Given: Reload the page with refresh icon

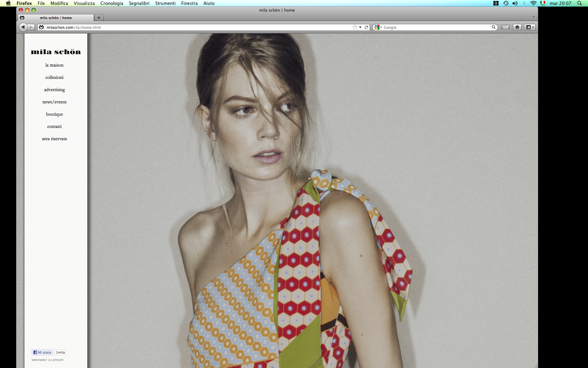Looking at the screenshot, I should (366, 27).
